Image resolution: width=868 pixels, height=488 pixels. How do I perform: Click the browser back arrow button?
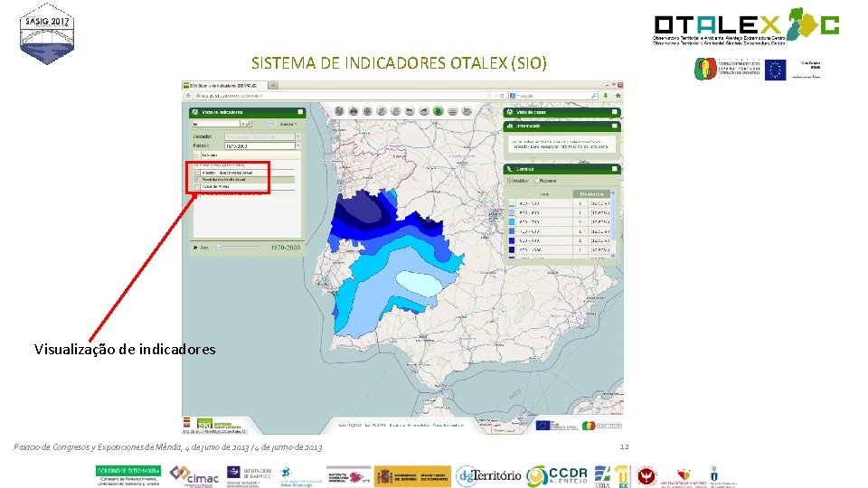[189, 96]
